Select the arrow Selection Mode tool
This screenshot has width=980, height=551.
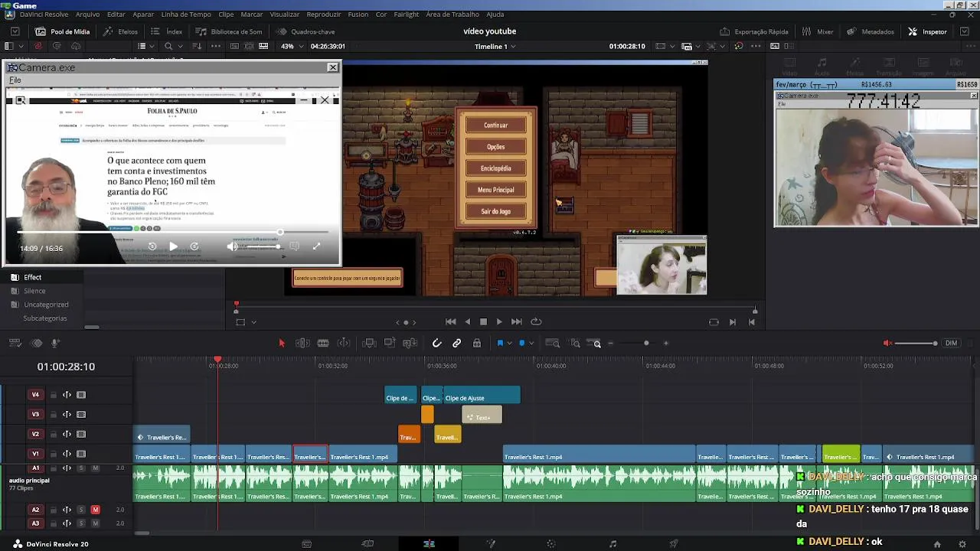[281, 344]
